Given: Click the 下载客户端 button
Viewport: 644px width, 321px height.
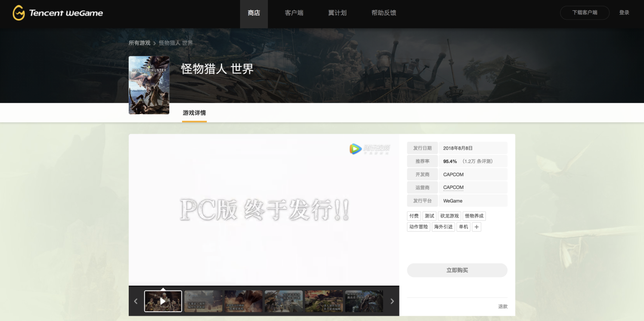Looking at the screenshot, I should point(584,13).
